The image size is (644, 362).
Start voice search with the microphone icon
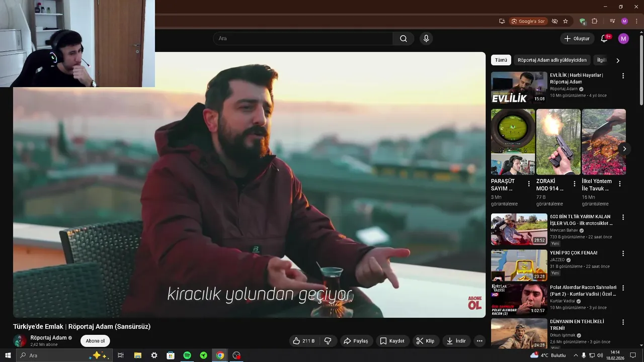point(426,39)
